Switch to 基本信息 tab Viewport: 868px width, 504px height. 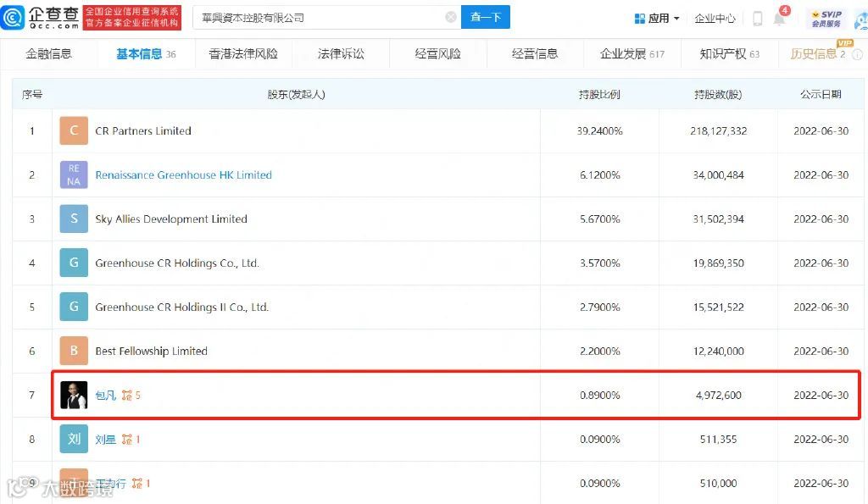[146, 53]
